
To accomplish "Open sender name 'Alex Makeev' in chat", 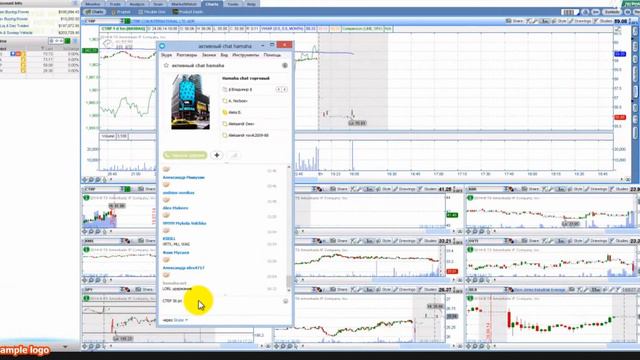I will pos(176,208).
